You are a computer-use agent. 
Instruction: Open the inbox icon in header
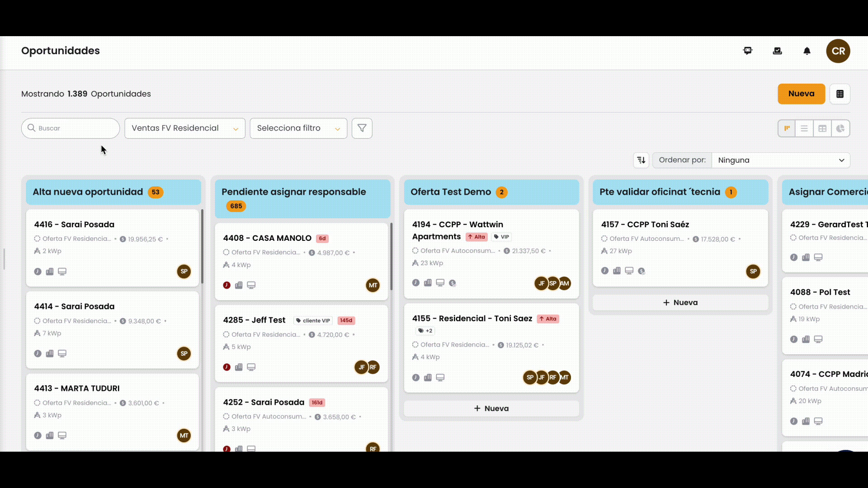[778, 51]
